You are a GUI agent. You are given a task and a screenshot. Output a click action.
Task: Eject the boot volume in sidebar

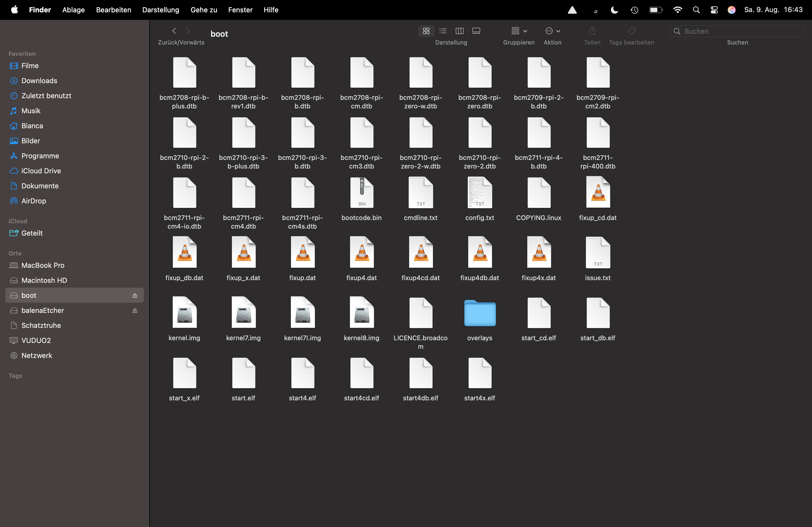click(x=135, y=295)
